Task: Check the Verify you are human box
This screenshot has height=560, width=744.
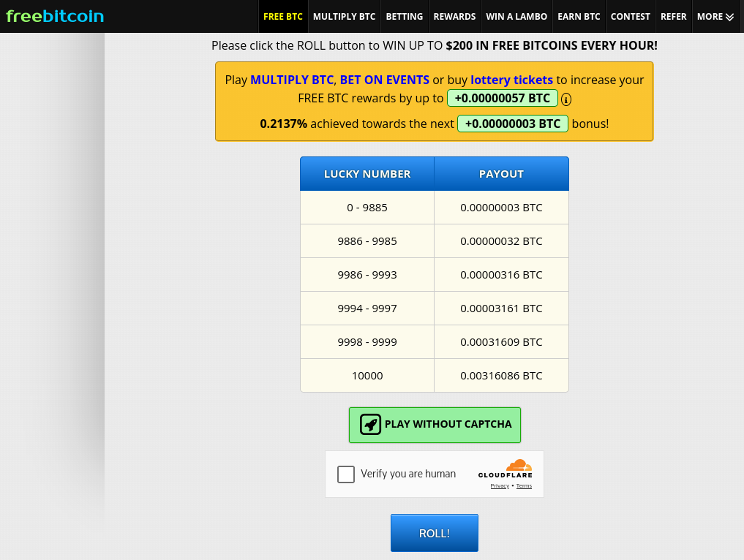Action: [346, 474]
